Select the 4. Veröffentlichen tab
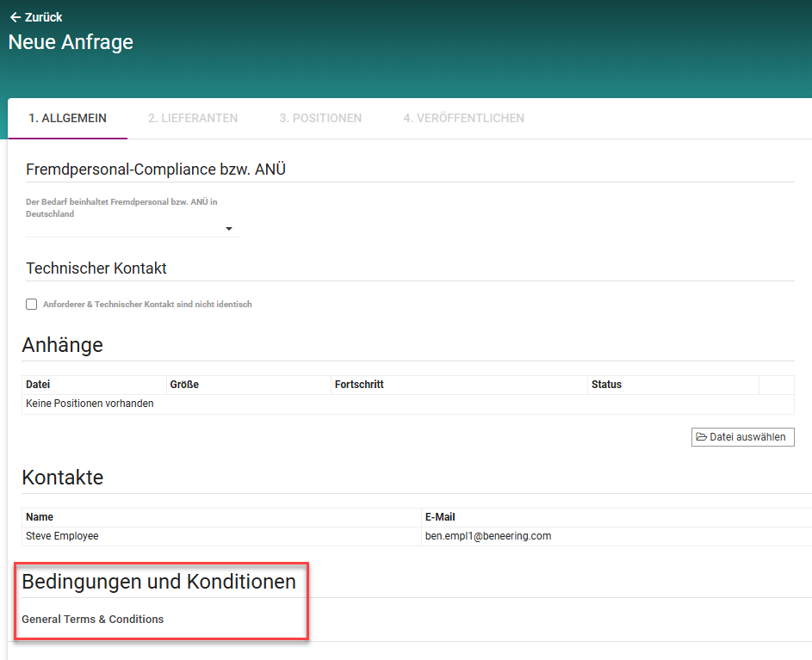The height and width of the screenshot is (660, 812). pyautogui.click(x=463, y=118)
